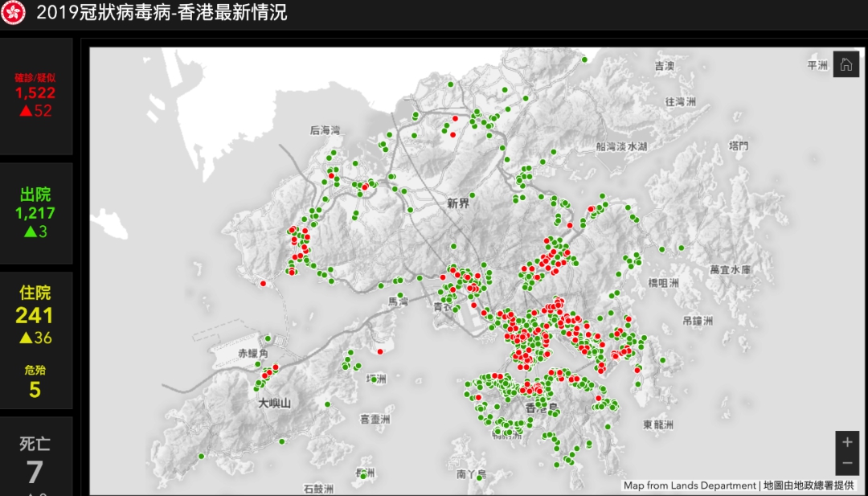Zoom in with the plus button
This screenshot has width=868, height=496.
pyautogui.click(x=846, y=442)
